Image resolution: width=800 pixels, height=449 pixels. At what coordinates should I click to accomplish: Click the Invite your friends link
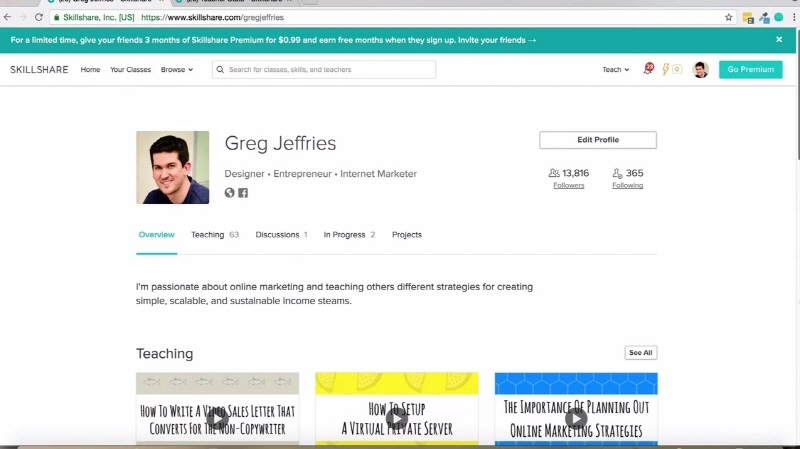[x=496, y=40]
